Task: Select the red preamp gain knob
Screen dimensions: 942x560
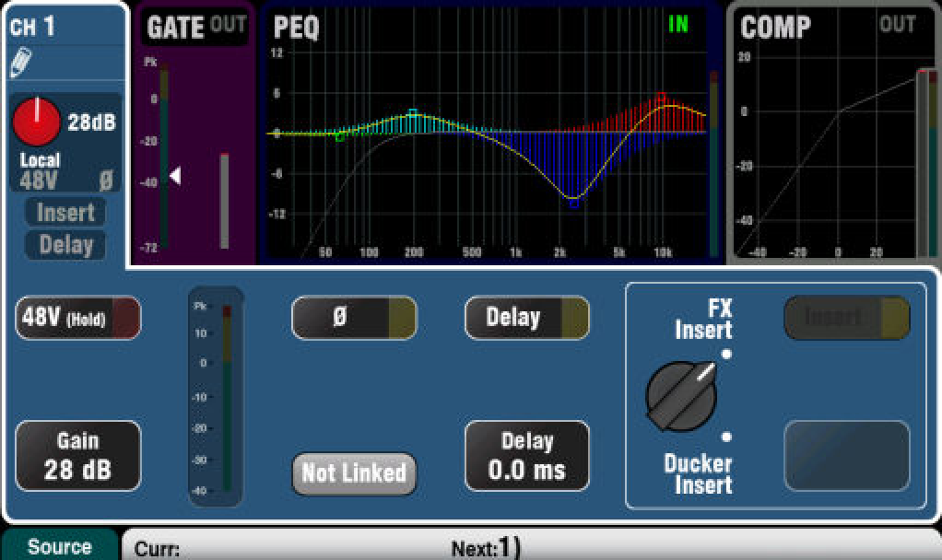Action: pos(37,122)
